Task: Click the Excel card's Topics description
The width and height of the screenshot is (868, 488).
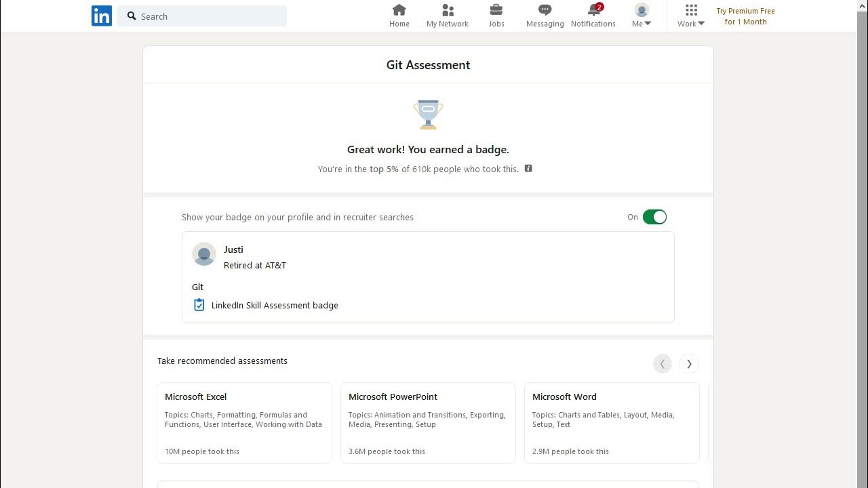Action: 243,420
